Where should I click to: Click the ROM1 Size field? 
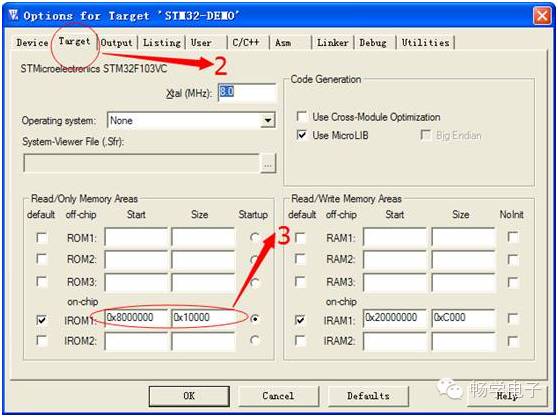tap(203, 237)
